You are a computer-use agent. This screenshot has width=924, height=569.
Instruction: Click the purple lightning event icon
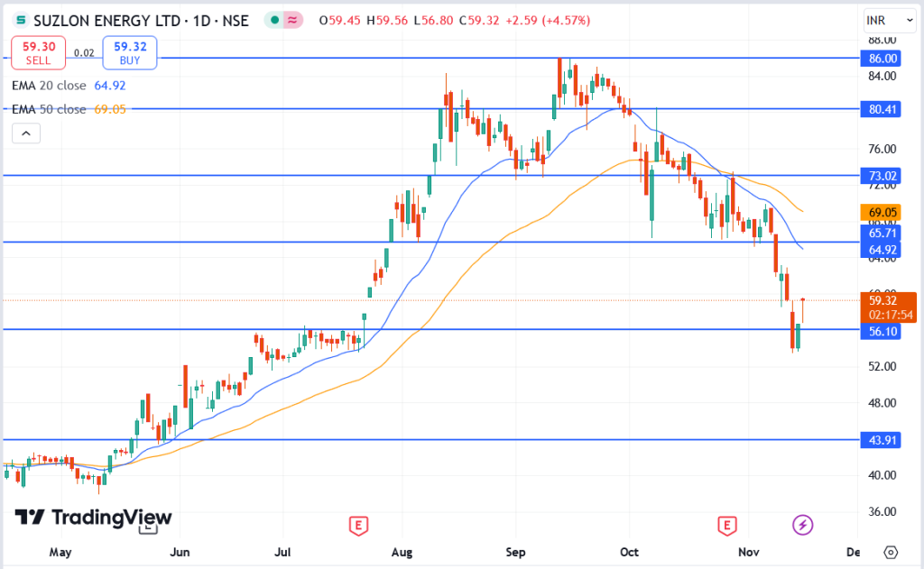coord(802,524)
